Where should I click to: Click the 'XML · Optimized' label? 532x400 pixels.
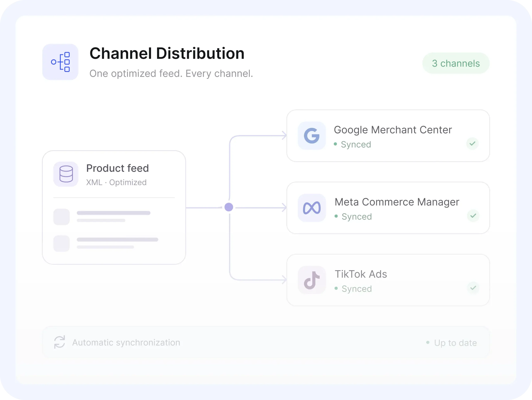click(116, 182)
